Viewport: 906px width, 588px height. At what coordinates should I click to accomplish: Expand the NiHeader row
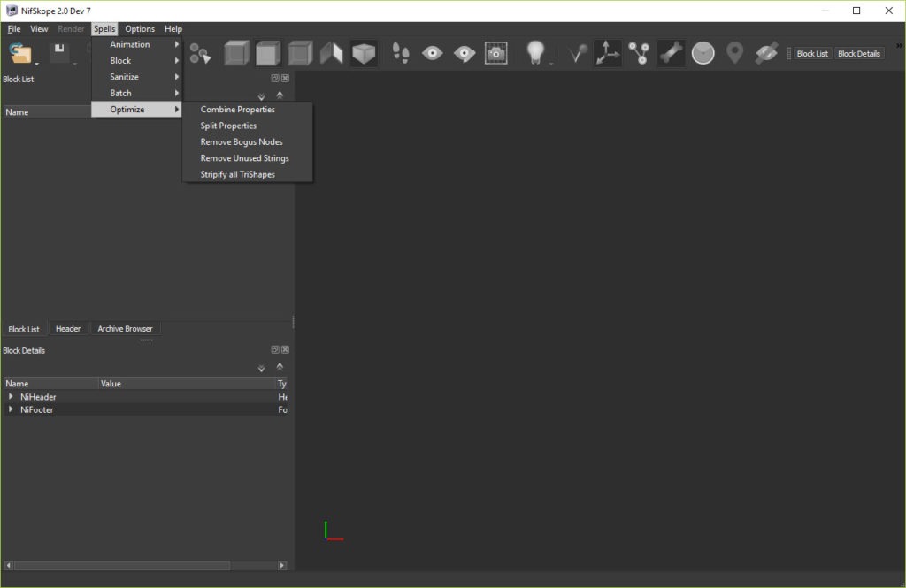pos(11,397)
